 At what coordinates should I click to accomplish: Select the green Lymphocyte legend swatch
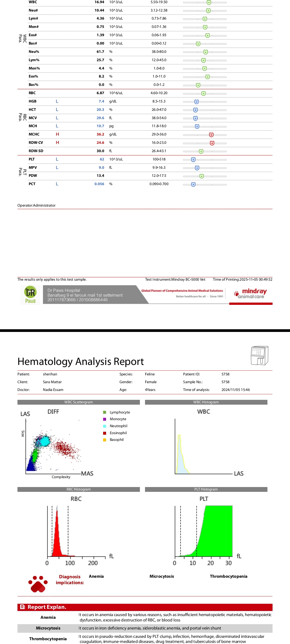pyautogui.click(x=105, y=412)
